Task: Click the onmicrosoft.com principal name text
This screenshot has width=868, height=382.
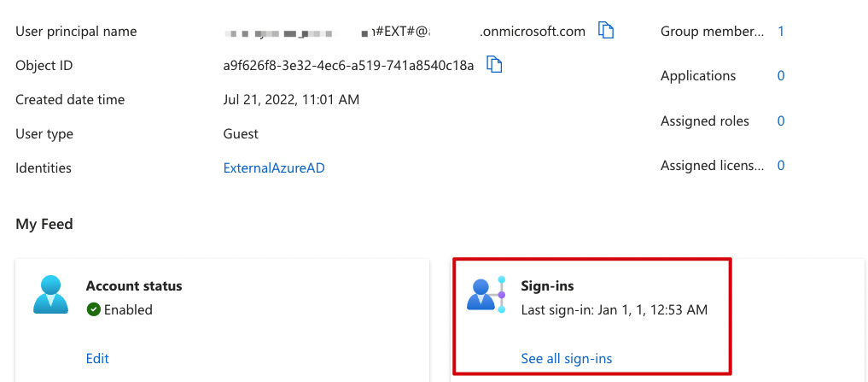Action: [x=533, y=32]
